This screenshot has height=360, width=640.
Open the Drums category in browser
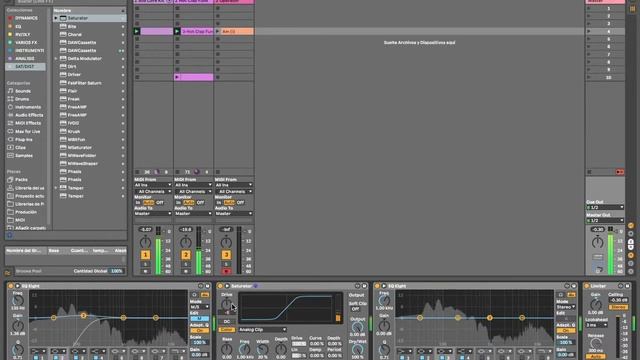point(22,99)
